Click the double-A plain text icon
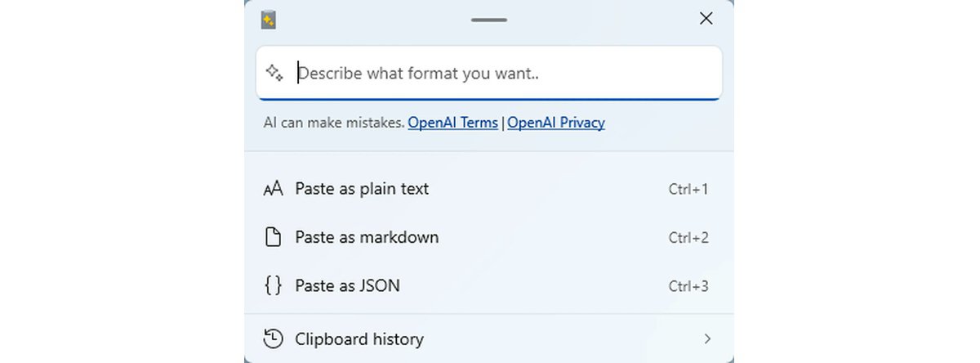Image resolution: width=980 pixels, height=363 pixels. 273,190
